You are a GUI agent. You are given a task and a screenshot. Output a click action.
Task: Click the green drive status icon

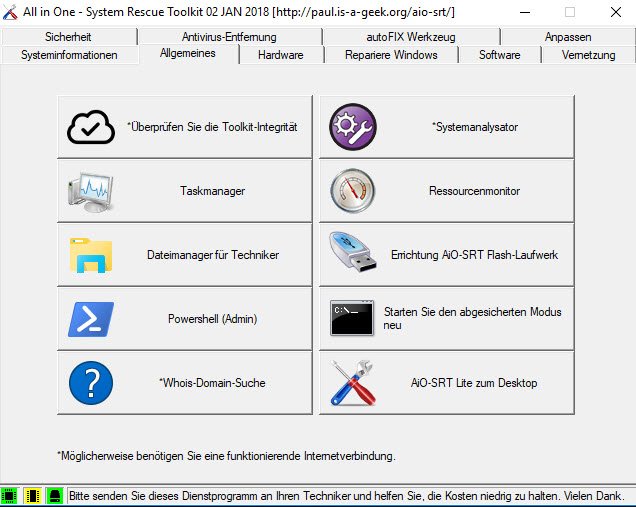55,496
